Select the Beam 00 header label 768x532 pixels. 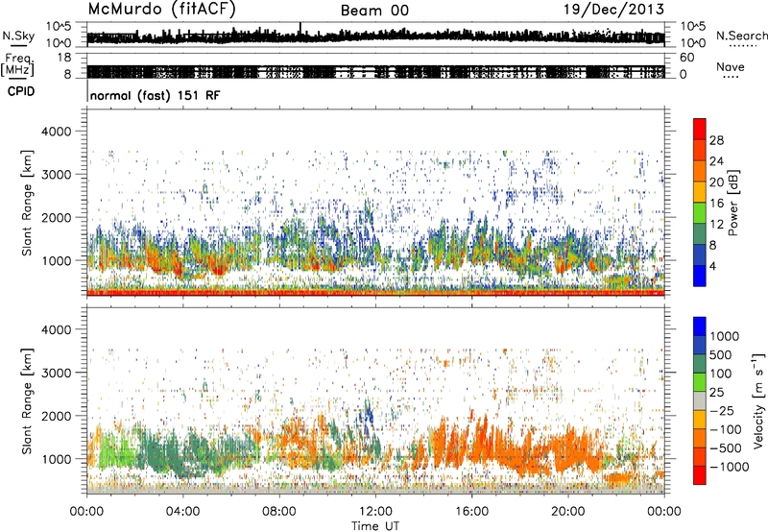(x=374, y=11)
